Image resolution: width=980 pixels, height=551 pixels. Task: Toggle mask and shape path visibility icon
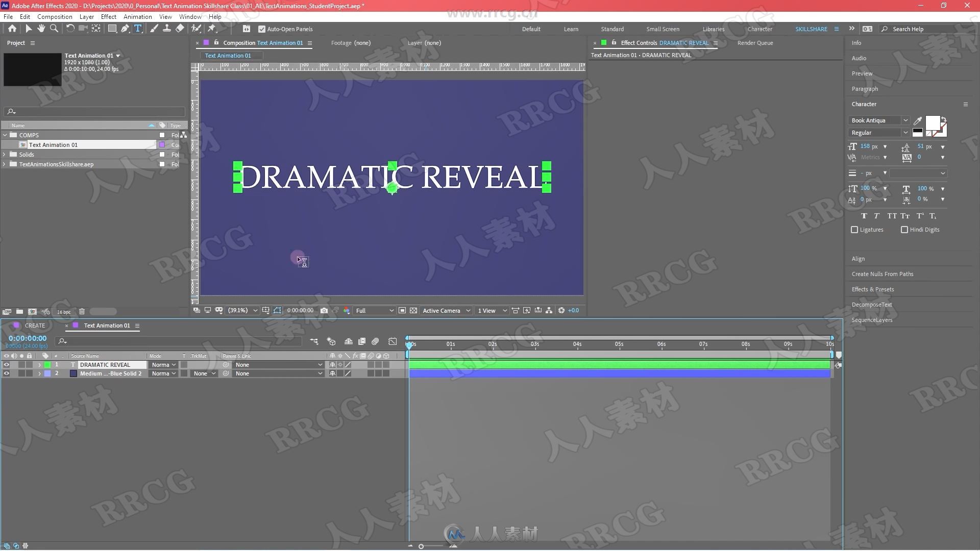click(277, 310)
